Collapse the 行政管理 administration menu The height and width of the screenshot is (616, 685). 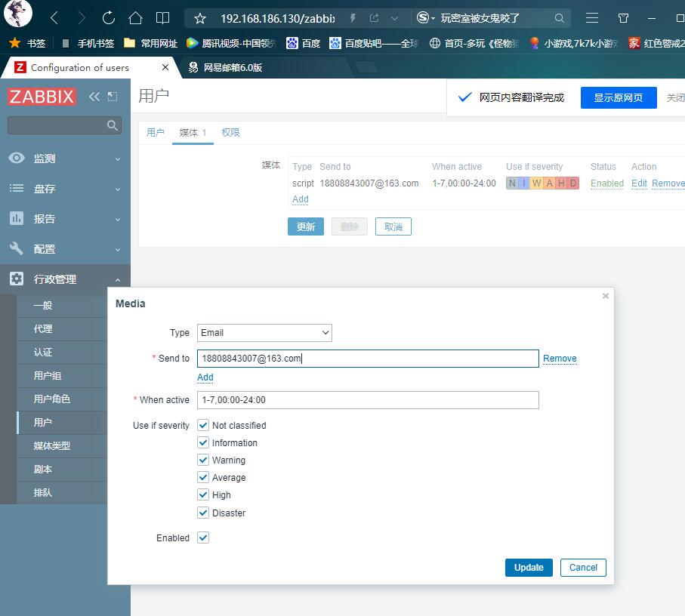click(65, 279)
